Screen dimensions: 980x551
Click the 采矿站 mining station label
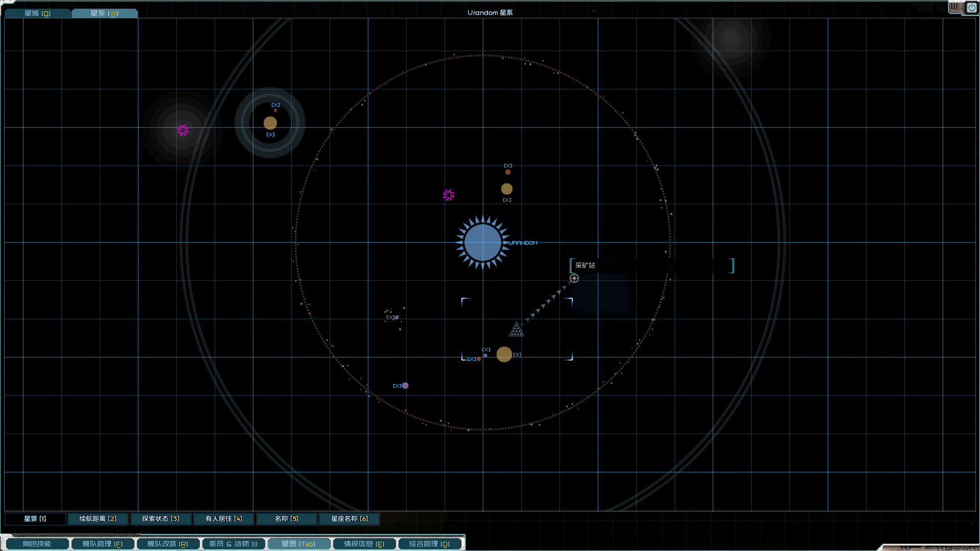click(586, 266)
